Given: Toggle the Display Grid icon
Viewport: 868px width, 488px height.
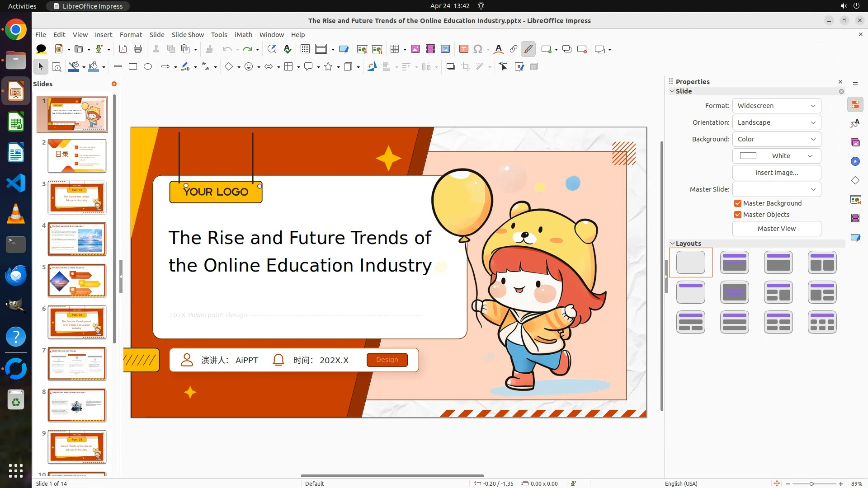Looking at the screenshot, I should [305, 49].
